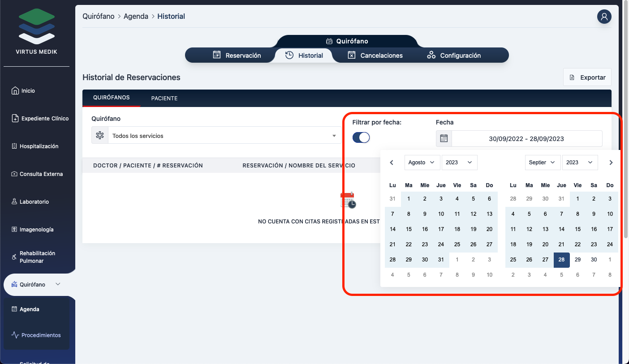
Task: Advance to next month with right arrow
Action: tap(611, 163)
